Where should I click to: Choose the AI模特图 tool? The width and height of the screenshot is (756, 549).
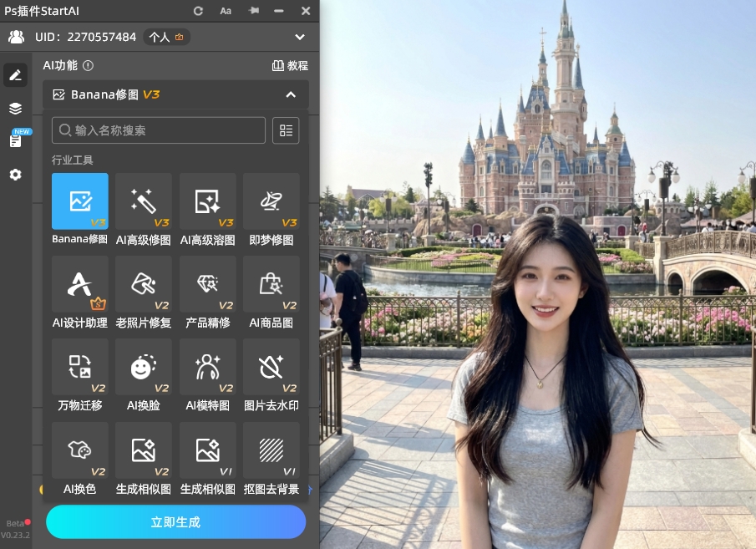pos(207,367)
